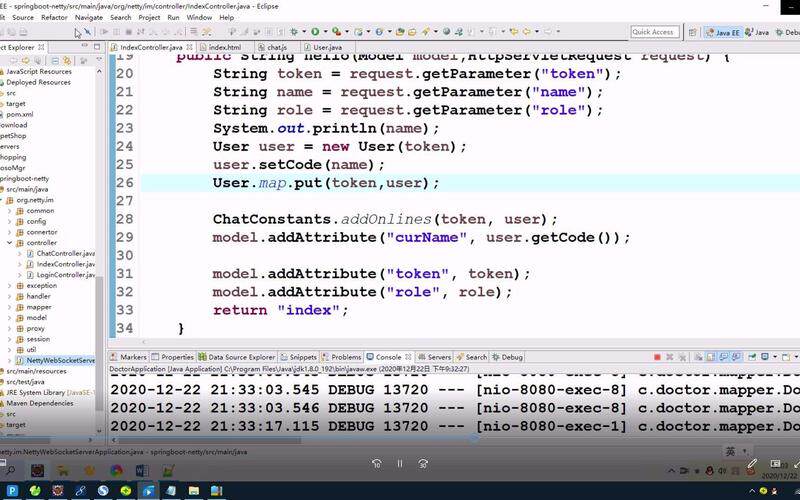Open the Servers view tab
Screen dimensions: 800x500
pyautogui.click(x=434, y=357)
